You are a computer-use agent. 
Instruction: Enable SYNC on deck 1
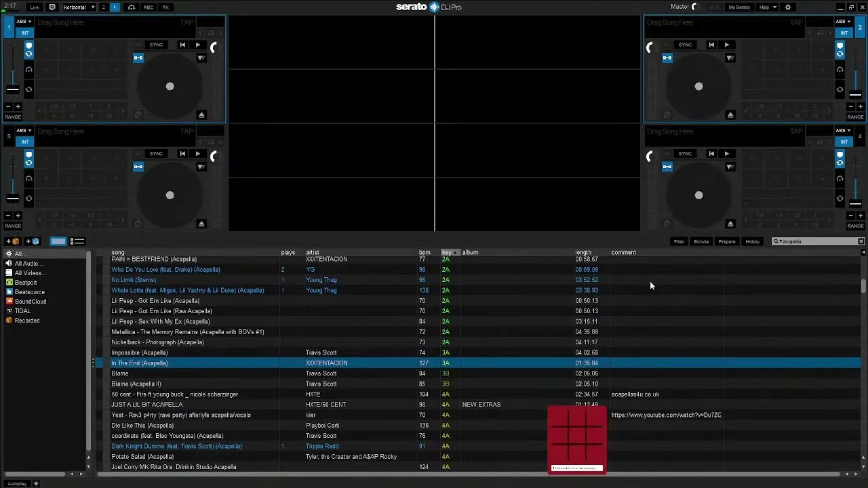coord(156,45)
